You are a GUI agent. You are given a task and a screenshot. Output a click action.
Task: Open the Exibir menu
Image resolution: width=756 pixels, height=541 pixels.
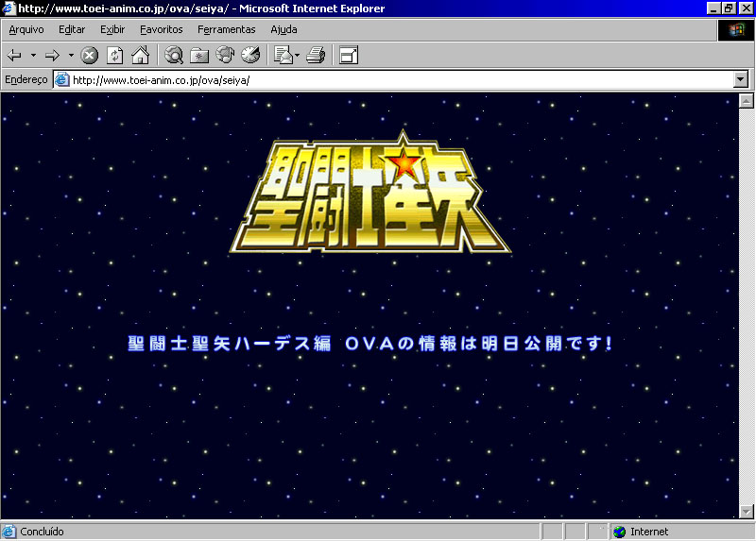click(x=112, y=29)
